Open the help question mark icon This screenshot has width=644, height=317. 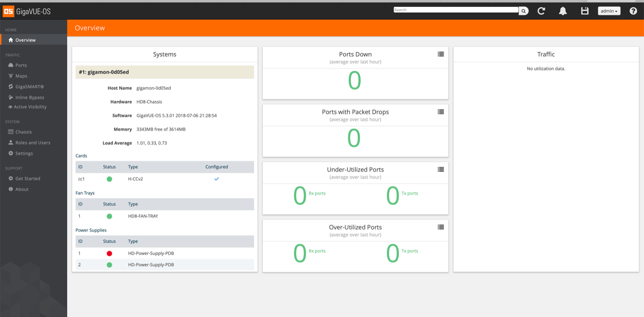[x=633, y=11]
